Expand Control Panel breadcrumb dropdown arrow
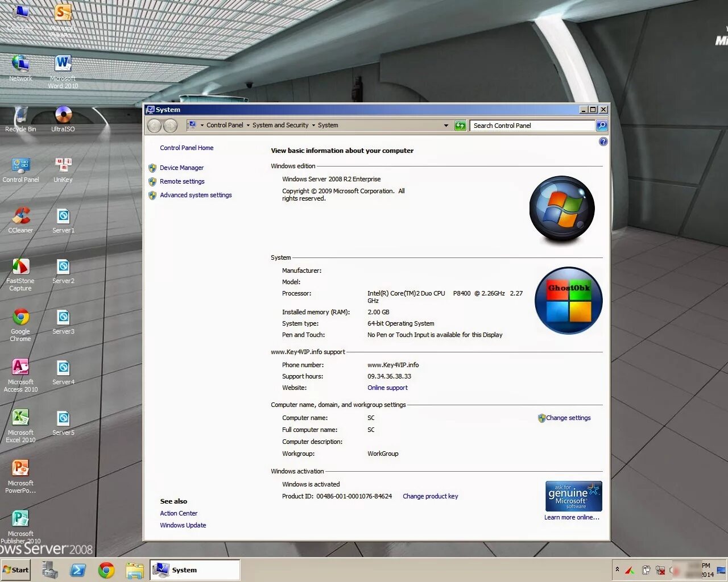The image size is (728, 582). pos(248,125)
